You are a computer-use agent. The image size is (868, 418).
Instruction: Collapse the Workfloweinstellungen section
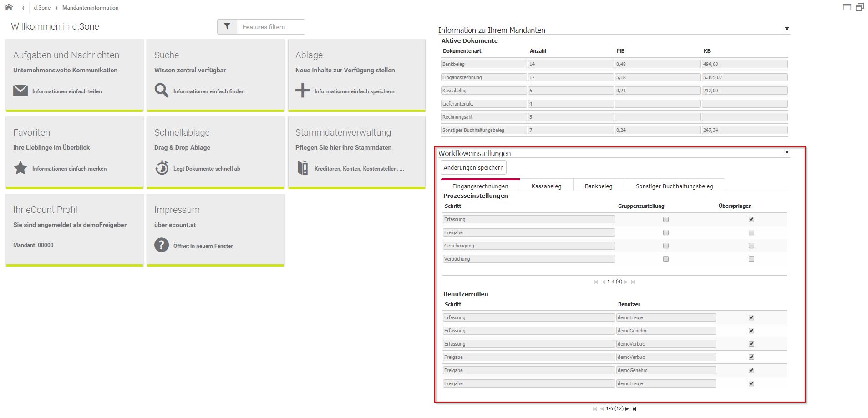point(787,152)
